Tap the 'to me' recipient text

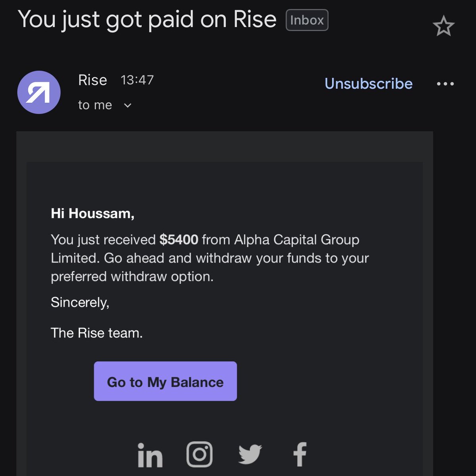click(95, 105)
